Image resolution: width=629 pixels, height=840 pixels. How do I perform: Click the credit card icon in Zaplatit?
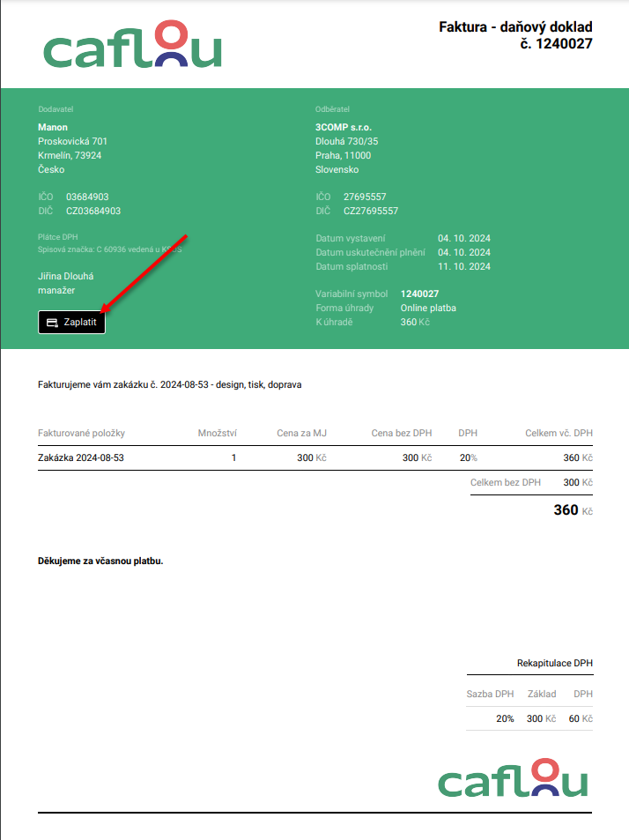(52, 323)
